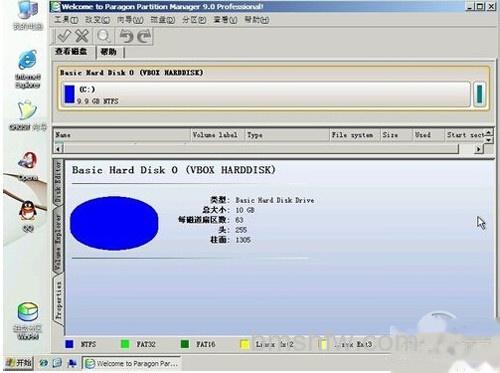Sort by the Type column header
This screenshot has height=373, width=500.
pos(287,135)
